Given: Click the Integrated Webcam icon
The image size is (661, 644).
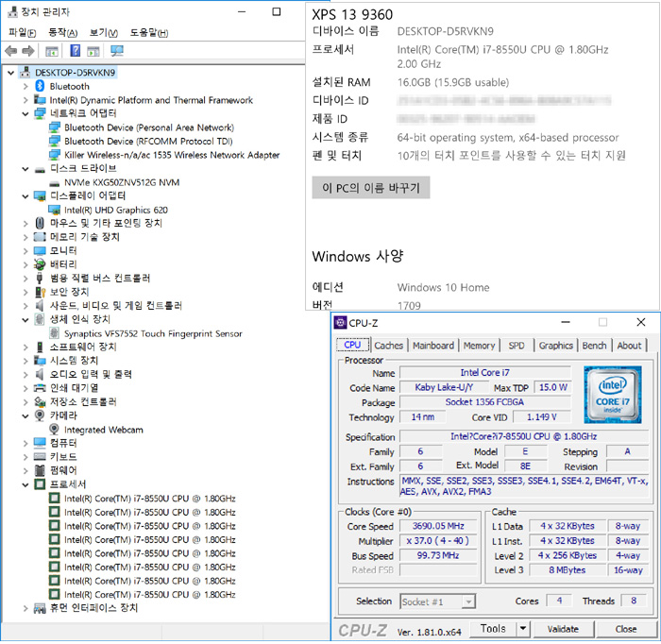Looking at the screenshot, I should point(54,429).
